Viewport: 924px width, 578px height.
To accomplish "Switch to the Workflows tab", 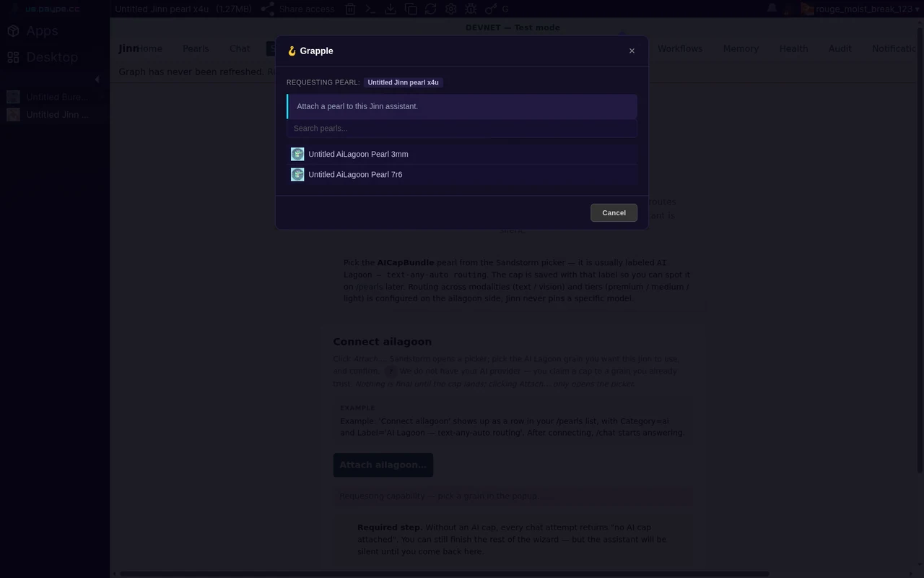I will click(x=679, y=48).
